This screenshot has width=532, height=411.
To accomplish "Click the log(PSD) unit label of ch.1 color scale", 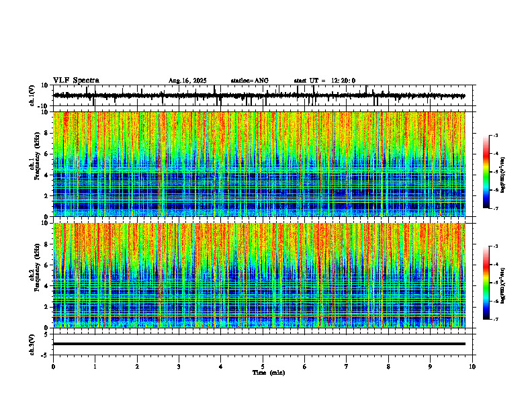I will (x=503, y=175).
